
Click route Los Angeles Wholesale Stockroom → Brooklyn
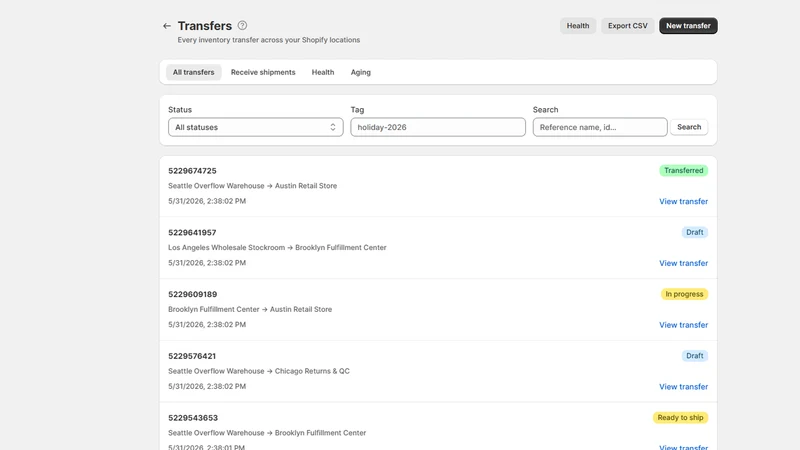(277, 247)
